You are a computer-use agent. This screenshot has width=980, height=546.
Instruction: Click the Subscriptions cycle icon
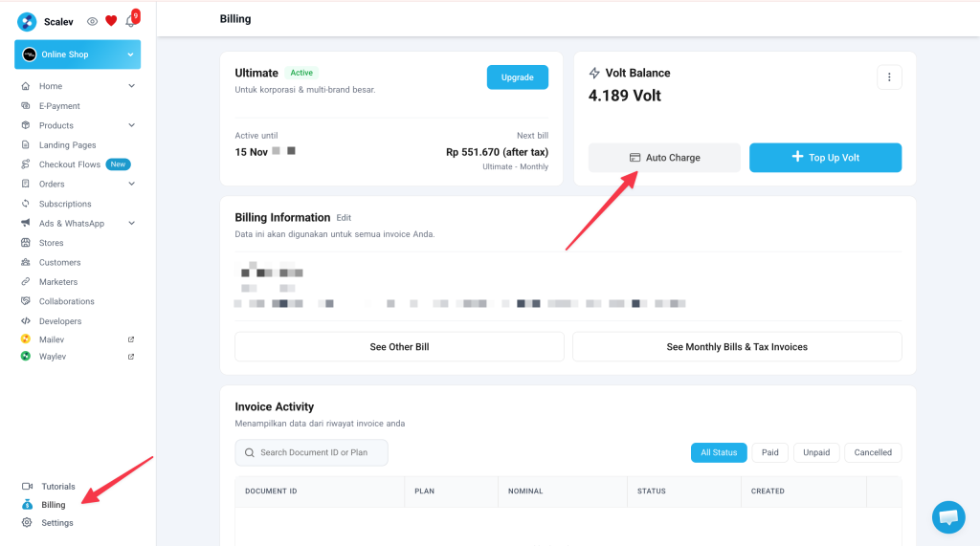click(26, 204)
